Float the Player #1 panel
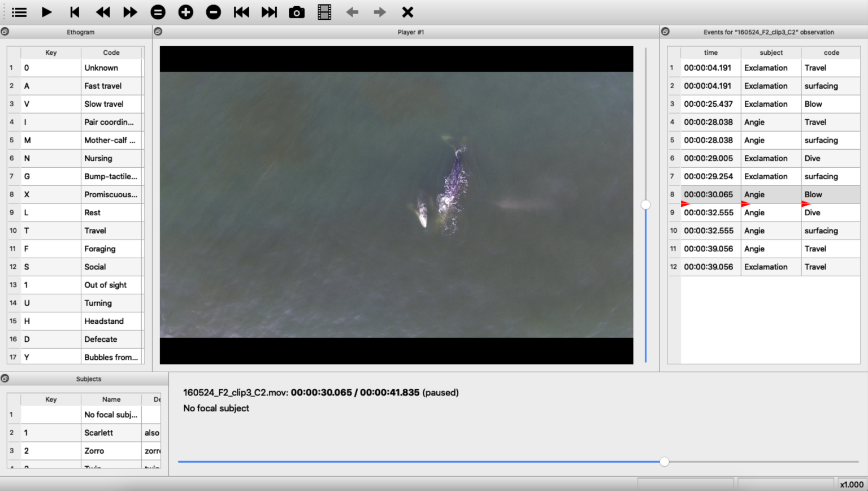868x491 pixels. 158,32
